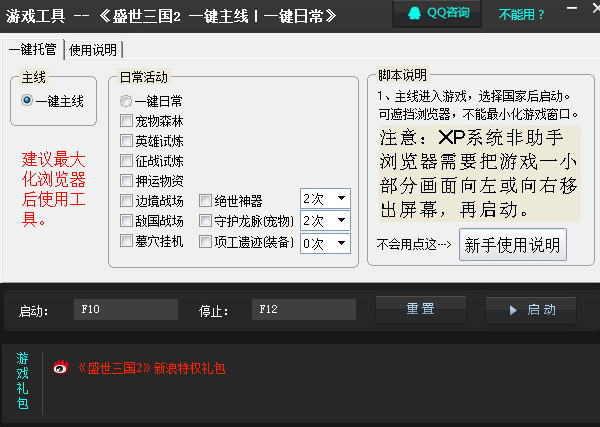Enable the 墓穴挂机 checkbox

(126, 241)
